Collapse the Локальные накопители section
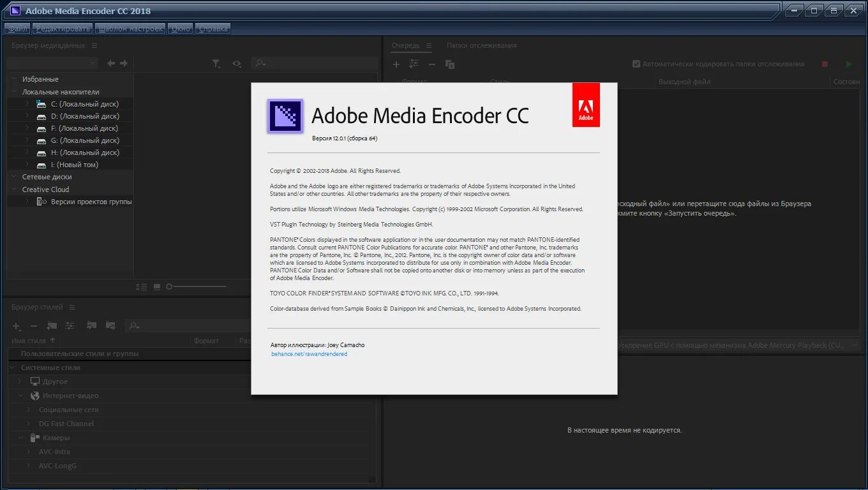 coord(14,92)
